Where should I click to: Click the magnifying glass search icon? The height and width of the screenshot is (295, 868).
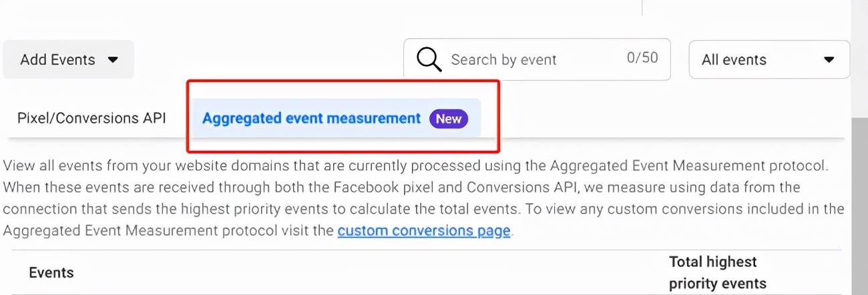429,59
